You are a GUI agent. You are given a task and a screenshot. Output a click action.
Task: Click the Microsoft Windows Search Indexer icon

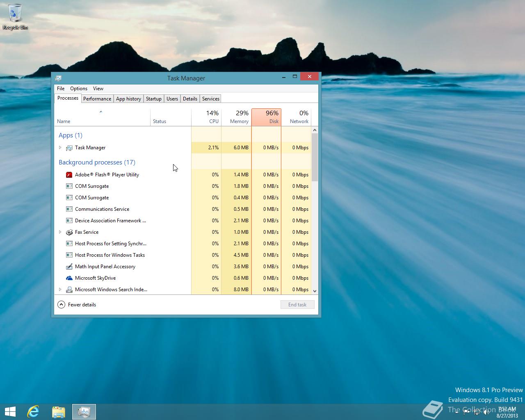(x=69, y=290)
